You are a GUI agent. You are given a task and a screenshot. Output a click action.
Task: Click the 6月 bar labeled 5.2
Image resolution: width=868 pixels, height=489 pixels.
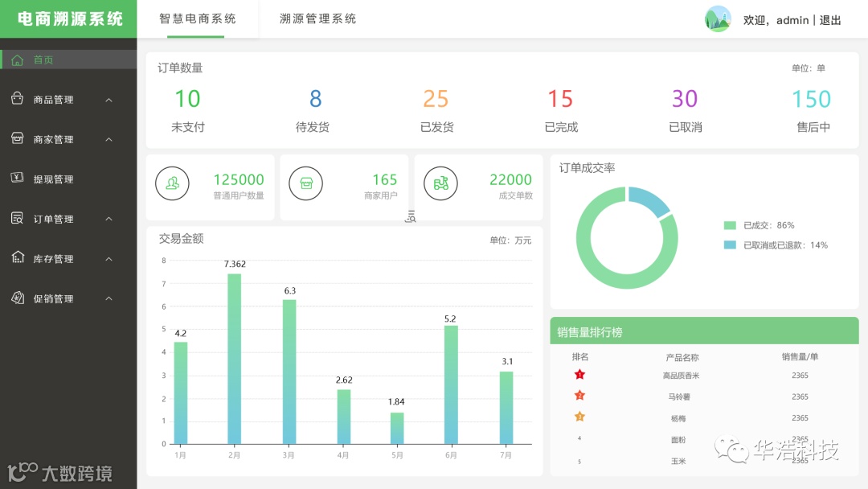[451, 385]
